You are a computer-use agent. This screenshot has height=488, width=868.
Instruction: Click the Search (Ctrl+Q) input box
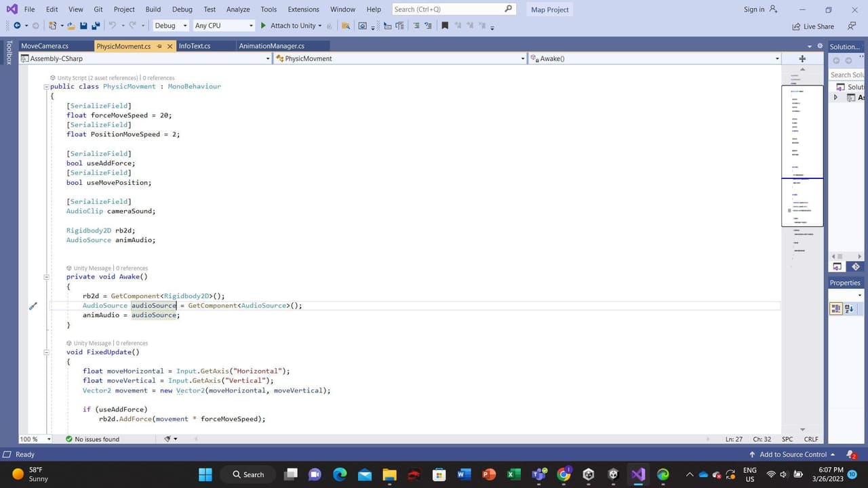pos(454,9)
